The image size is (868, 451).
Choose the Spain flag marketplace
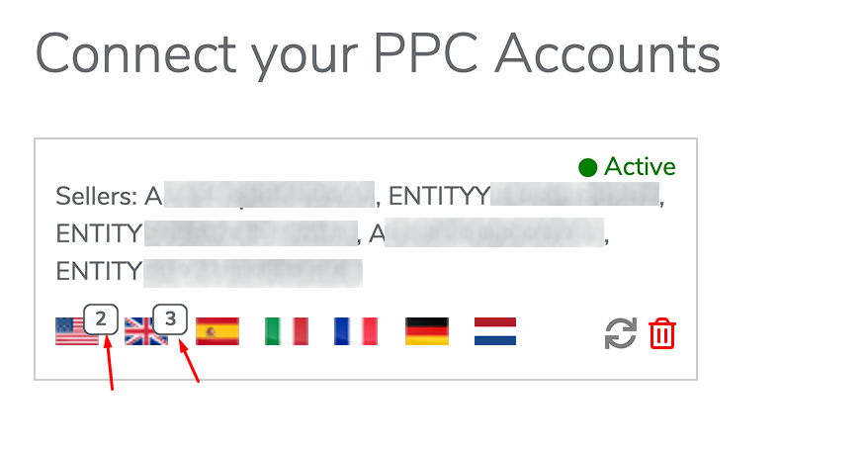(217, 331)
